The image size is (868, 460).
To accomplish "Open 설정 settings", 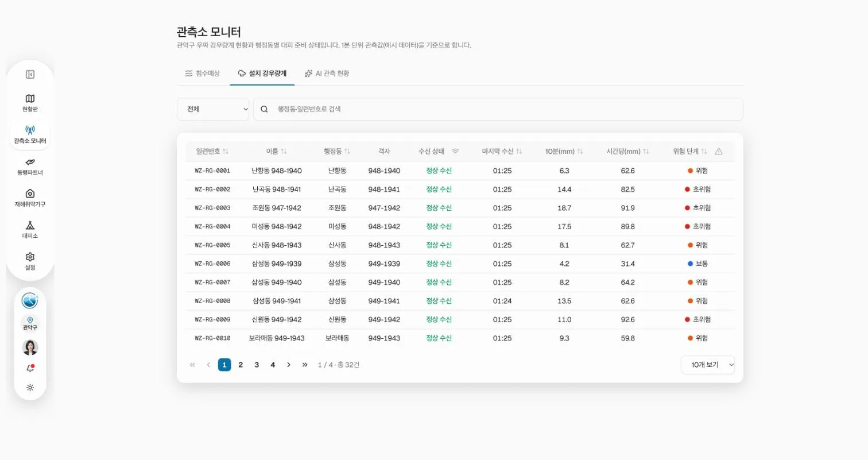I will (x=30, y=261).
